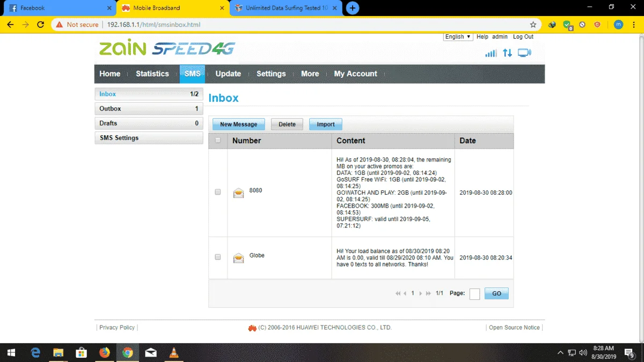Viewport: 644px width, 362px height.
Task: Click the GO page button
Action: click(496, 293)
